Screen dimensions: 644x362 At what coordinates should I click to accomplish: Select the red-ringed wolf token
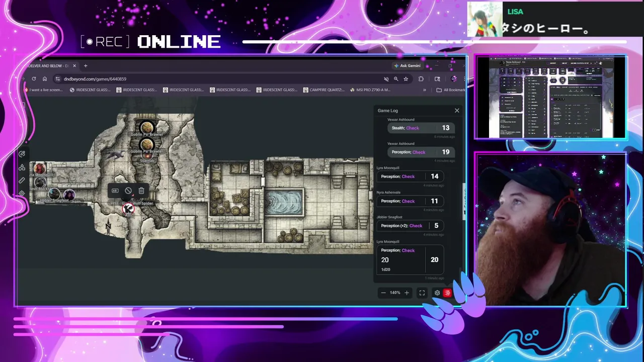point(129,209)
